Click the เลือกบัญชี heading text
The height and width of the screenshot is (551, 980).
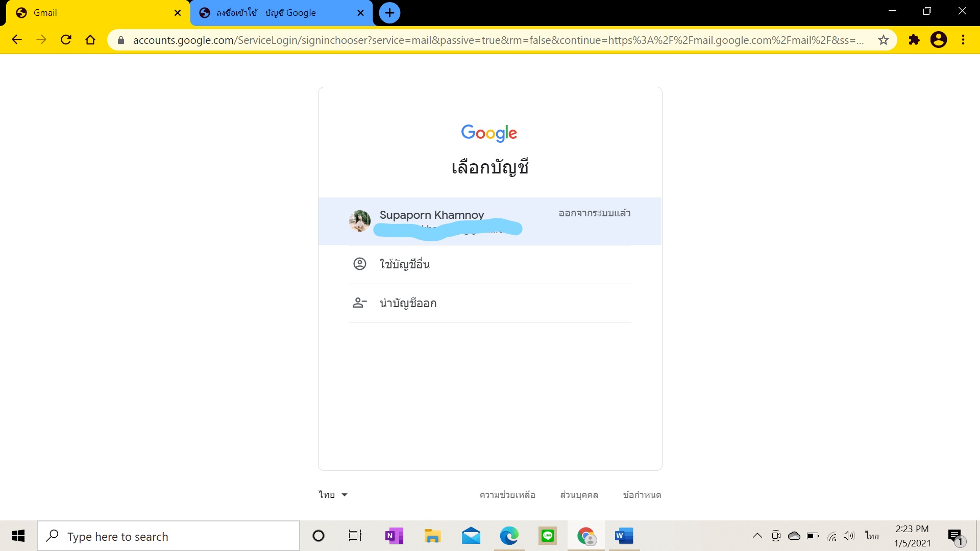(490, 168)
